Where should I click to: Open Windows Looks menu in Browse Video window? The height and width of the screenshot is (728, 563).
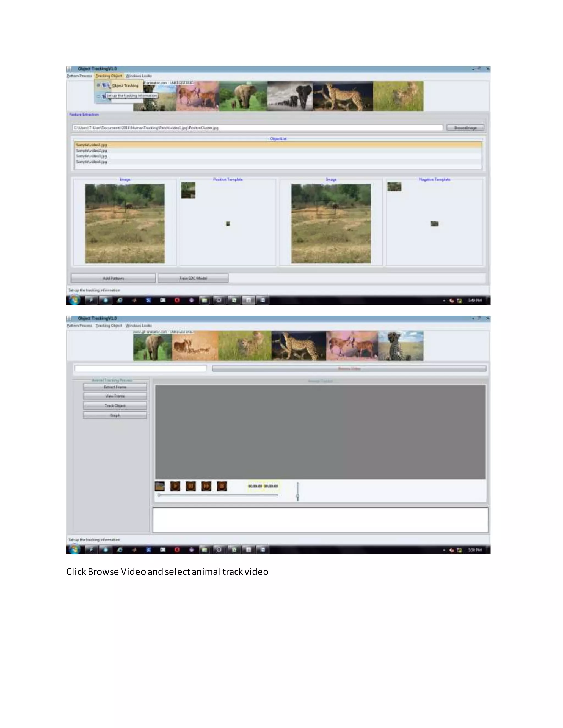pyautogui.click(x=139, y=325)
